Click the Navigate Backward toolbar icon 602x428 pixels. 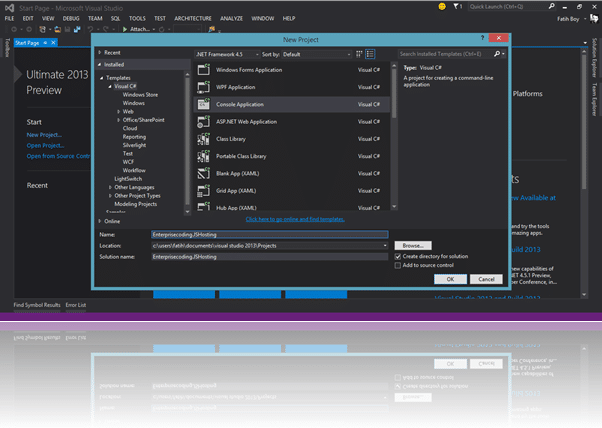[x=14, y=29]
